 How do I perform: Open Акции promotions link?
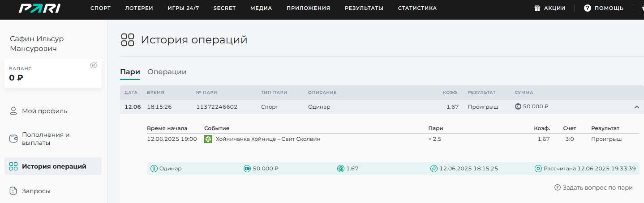554,8
